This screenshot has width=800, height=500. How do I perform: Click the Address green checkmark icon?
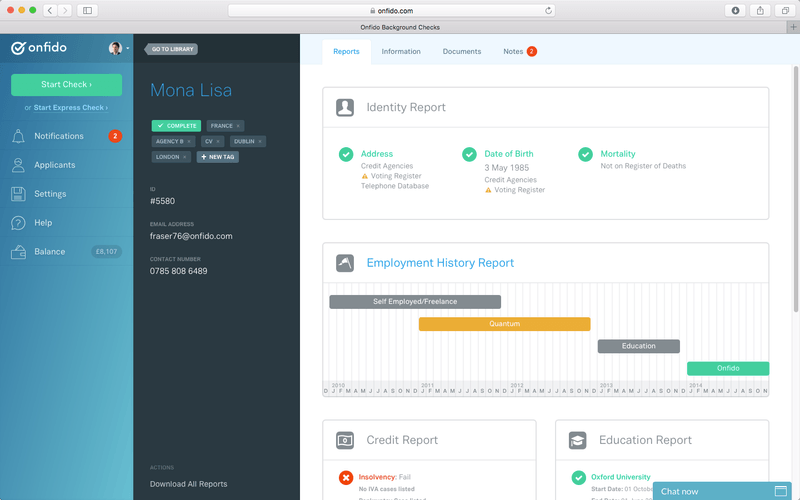pyautogui.click(x=346, y=154)
